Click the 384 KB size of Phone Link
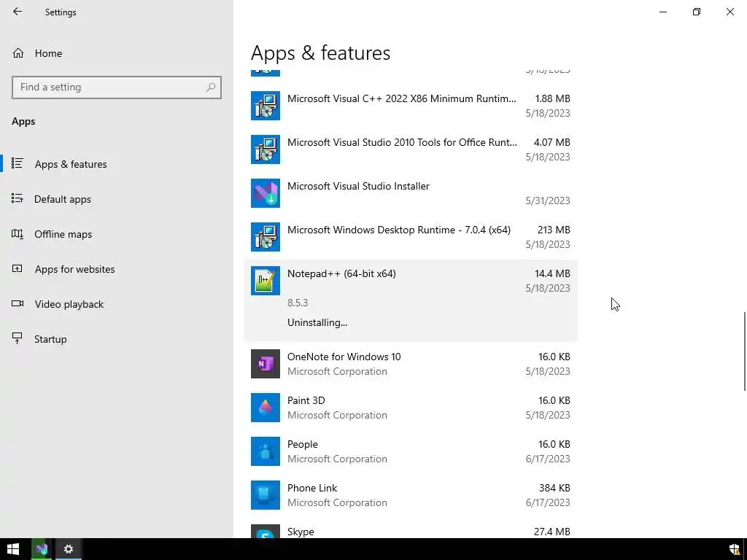Screen dimensions: 747x560 click(554, 488)
